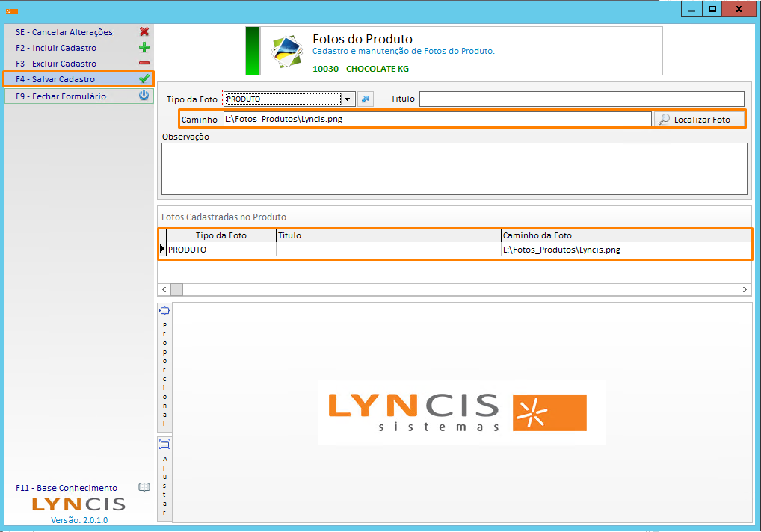Click the green plus add record icon
Image resolution: width=761 pixels, height=532 pixels.
coord(144,48)
